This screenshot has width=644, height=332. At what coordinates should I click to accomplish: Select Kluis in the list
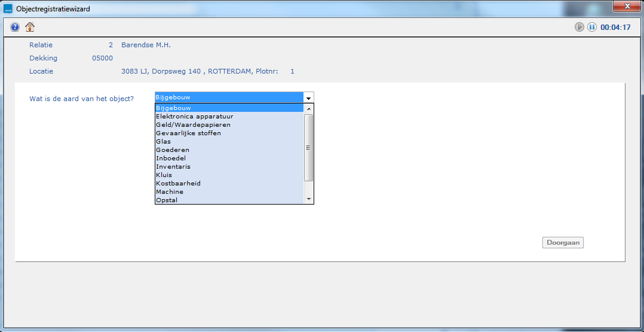(x=229, y=175)
